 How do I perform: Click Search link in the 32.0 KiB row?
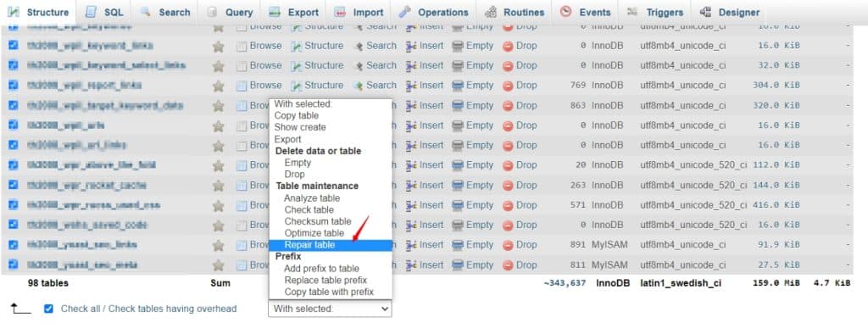381,65
